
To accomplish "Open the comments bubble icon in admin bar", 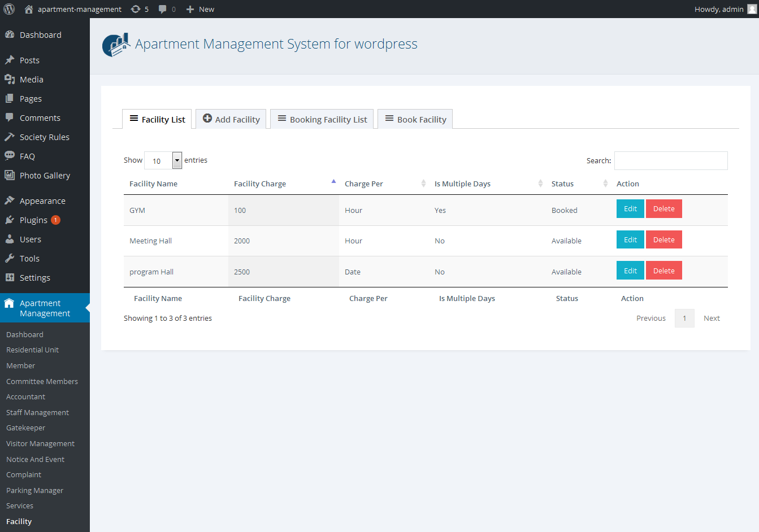I will 163,9.
